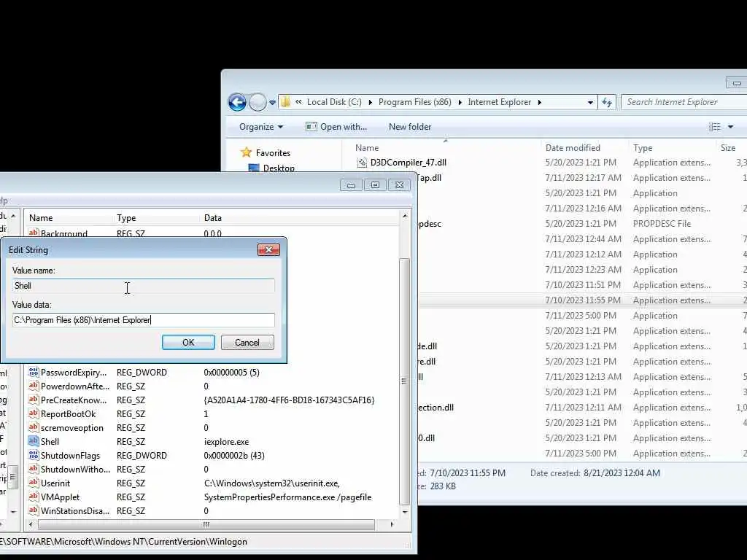Expand the arrow after Internet Explorer breadcrumb

[539, 102]
